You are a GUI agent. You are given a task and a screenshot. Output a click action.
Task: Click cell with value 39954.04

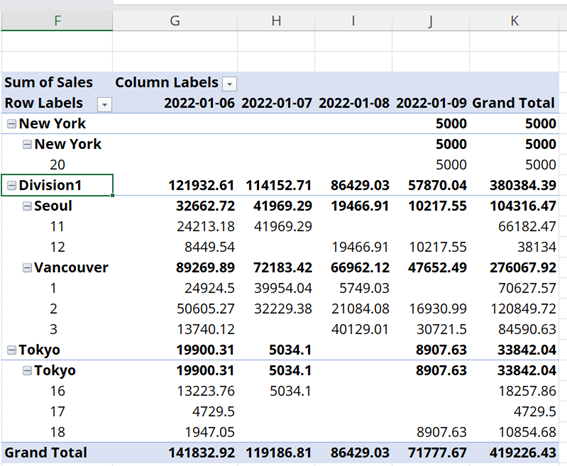(283, 288)
